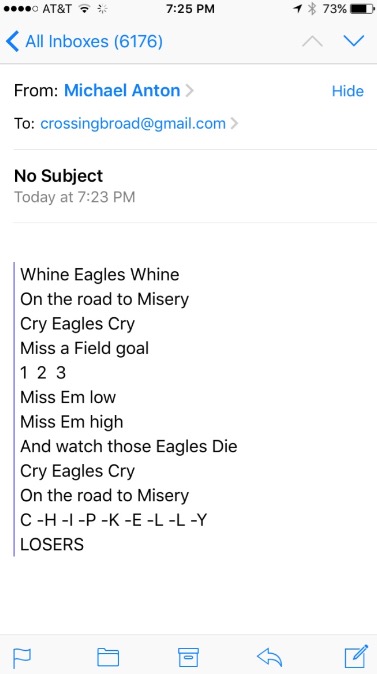Archive the message with the box icon

tap(189, 657)
